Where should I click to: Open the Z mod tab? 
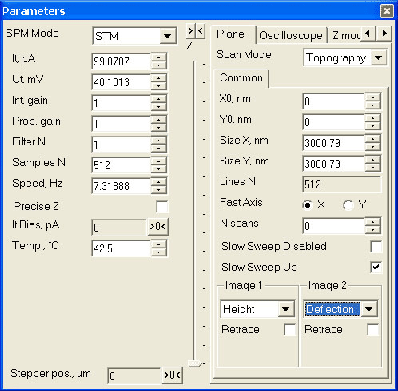[x=345, y=35]
